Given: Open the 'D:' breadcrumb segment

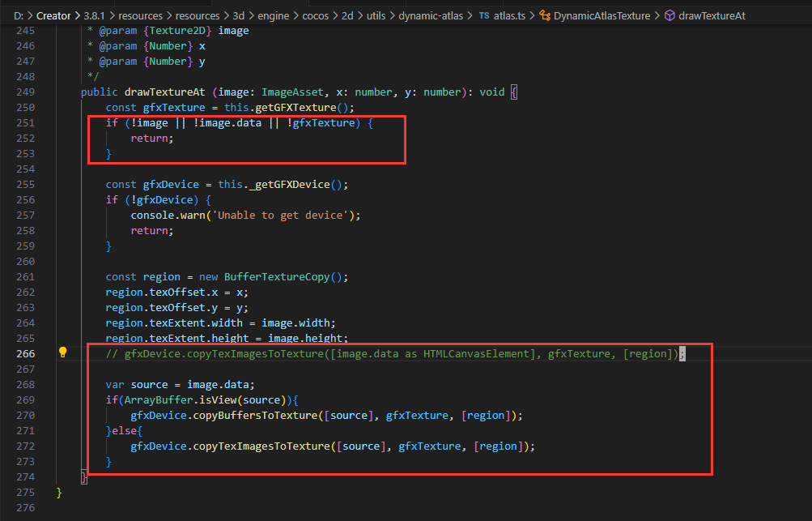Looking at the screenshot, I should point(19,16).
